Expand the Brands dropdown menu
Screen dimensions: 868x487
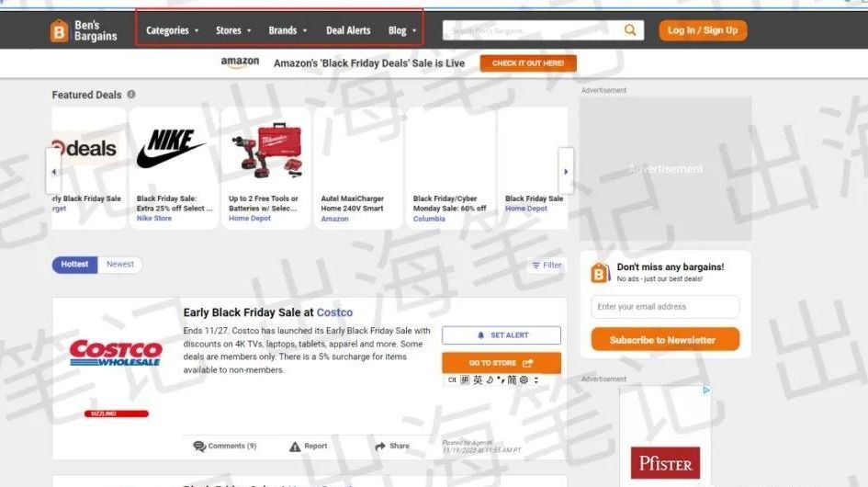point(287,30)
